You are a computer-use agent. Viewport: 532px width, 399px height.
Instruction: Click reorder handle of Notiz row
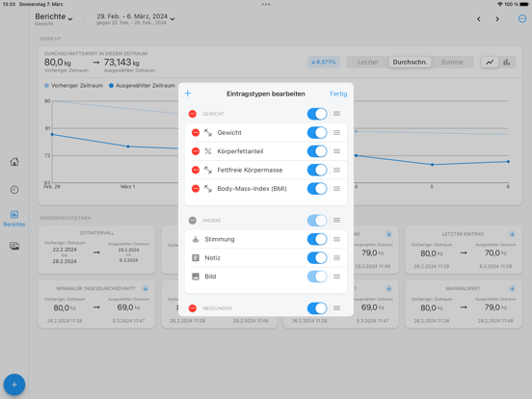[x=336, y=258]
